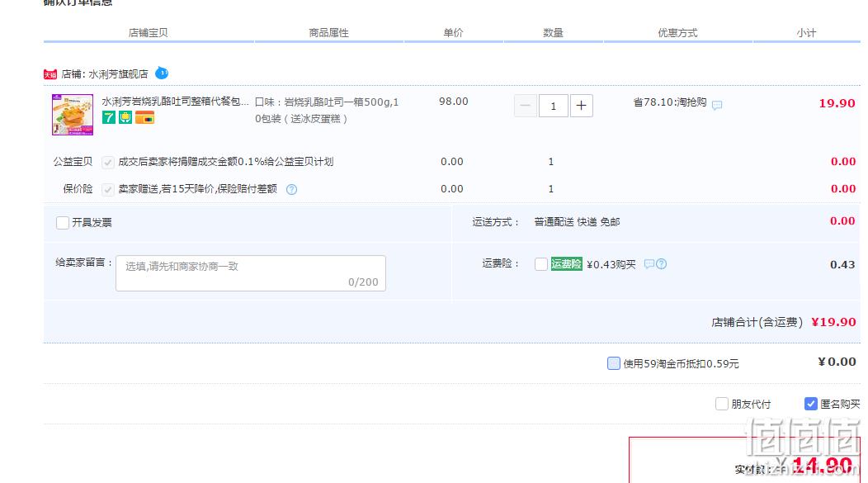Click the 公益宝贝 donation description text

click(226, 162)
